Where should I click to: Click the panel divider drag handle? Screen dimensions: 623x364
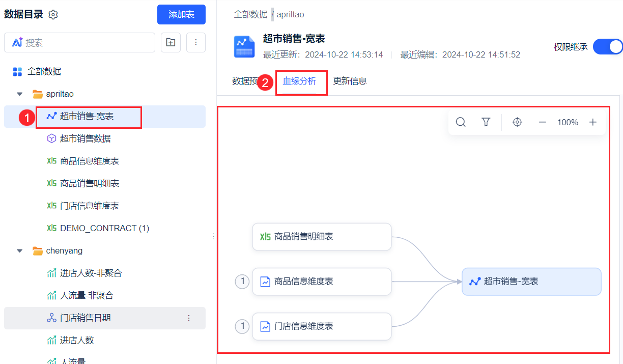pyautogui.click(x=213, y=237)
